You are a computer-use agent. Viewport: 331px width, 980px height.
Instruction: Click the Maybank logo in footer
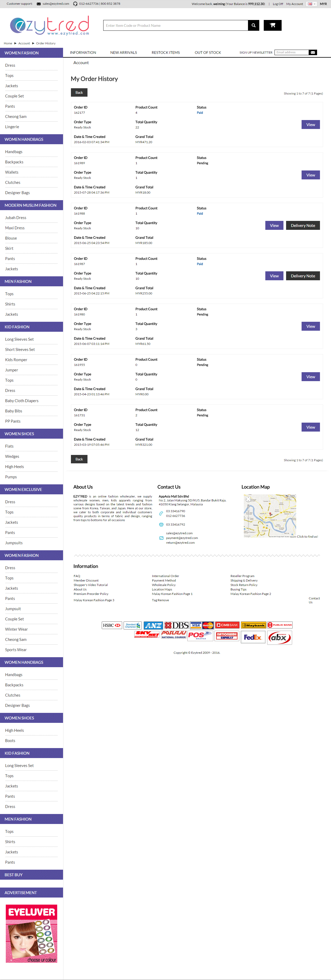[x=254, y=625]
